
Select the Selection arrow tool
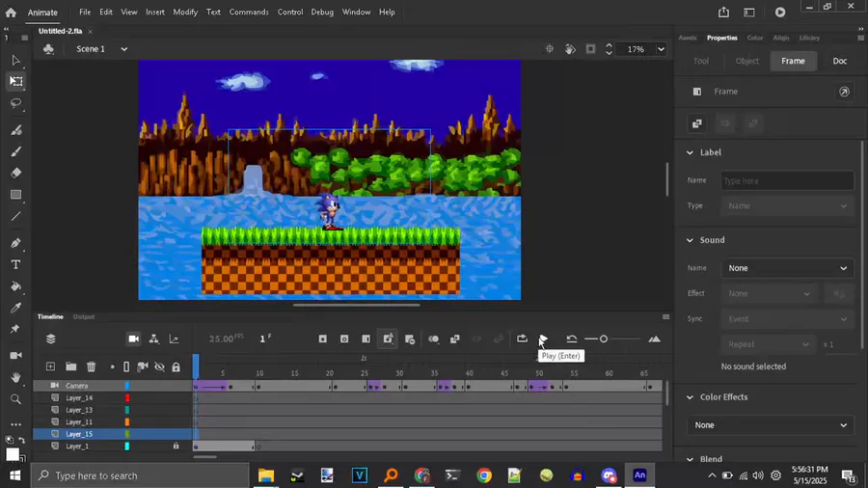(15, 60)
